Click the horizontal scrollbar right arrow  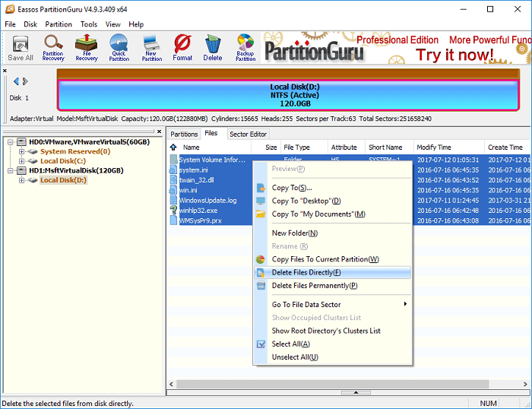pos(525,384)
